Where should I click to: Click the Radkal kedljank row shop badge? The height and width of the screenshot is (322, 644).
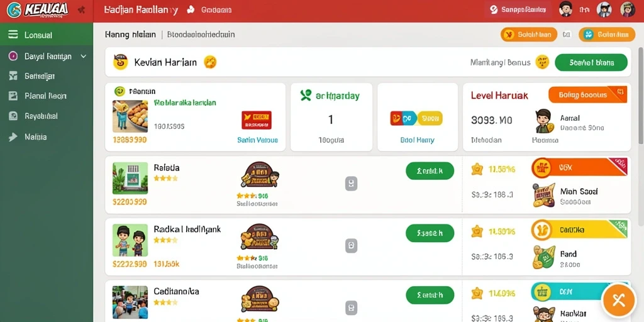[260, 237]
